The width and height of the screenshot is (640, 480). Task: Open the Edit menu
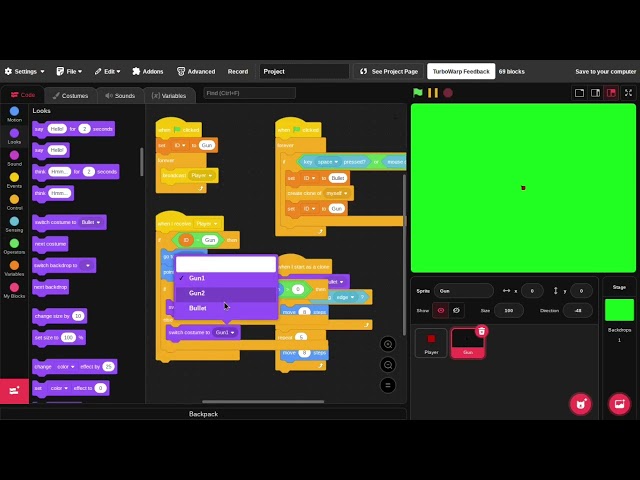107,71
